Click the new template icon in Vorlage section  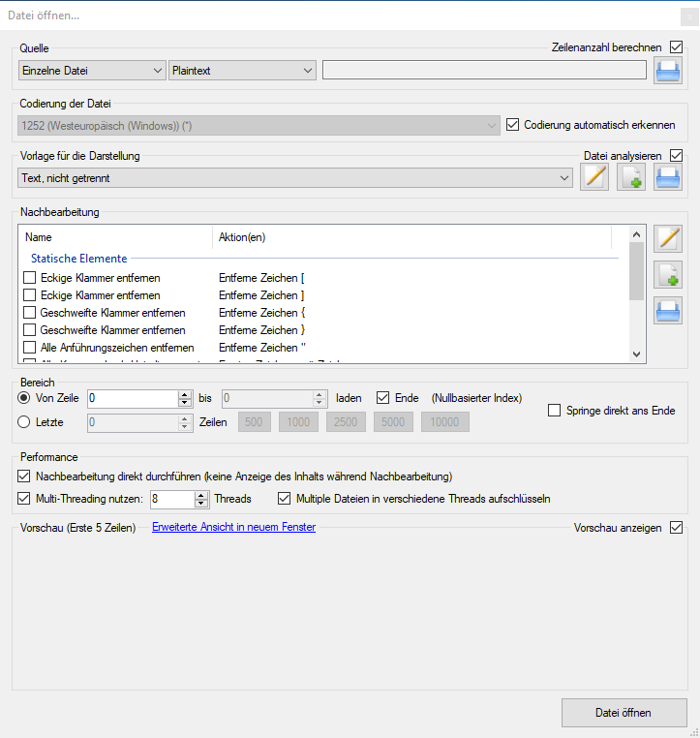coord(631,177)
